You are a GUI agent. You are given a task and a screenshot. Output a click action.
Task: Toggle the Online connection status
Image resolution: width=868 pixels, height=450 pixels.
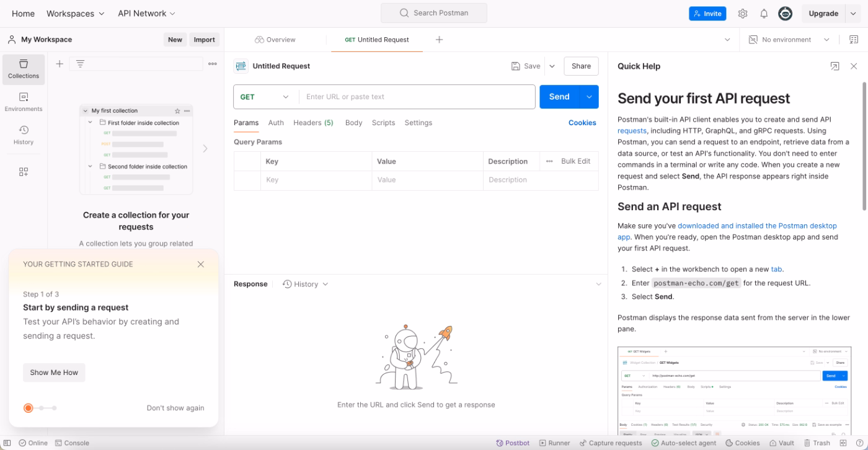[32, 443]
